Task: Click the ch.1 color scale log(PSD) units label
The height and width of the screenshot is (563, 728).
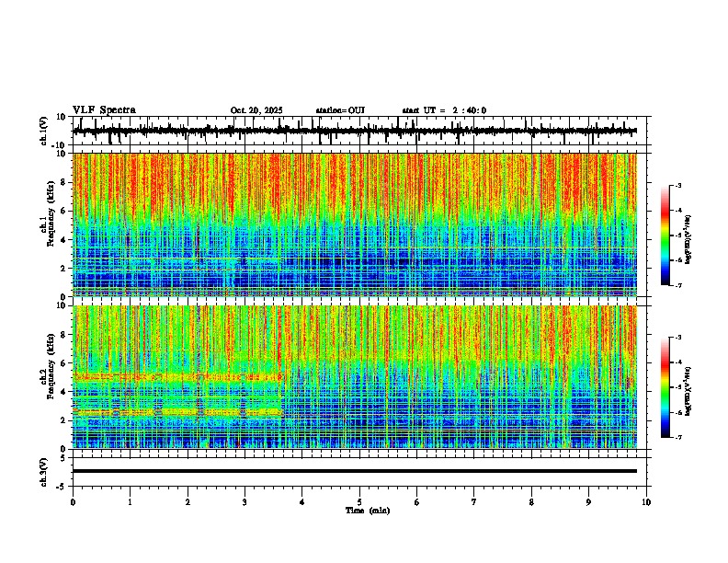Action: coord(688,240)
